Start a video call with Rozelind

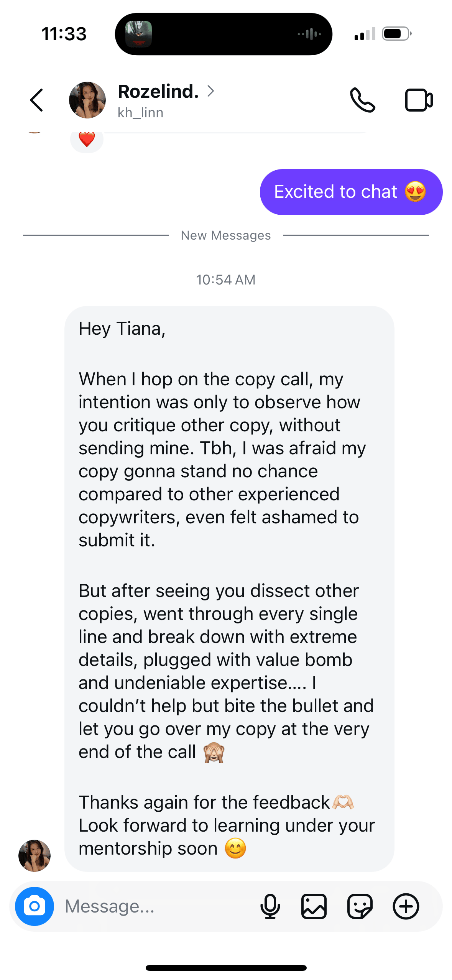(419, 100)
